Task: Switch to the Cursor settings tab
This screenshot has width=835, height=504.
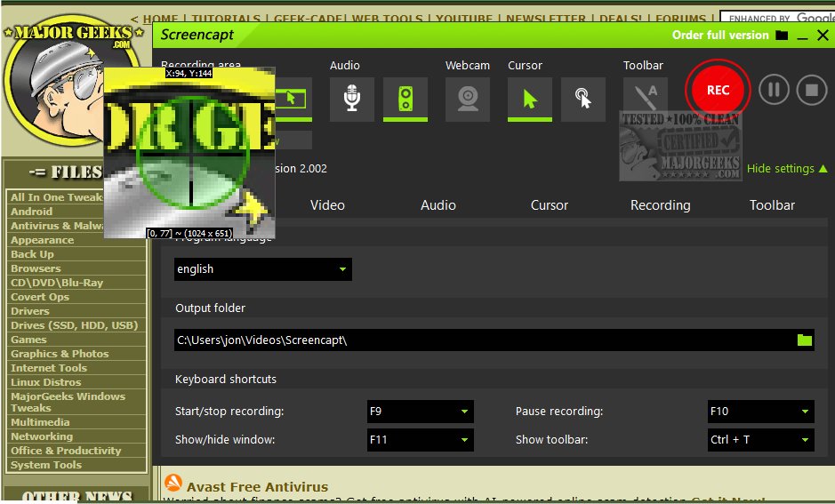Action: [549, 205]
